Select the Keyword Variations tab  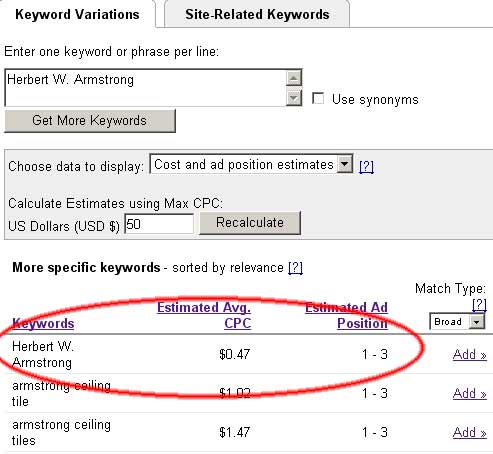point(77,15)
